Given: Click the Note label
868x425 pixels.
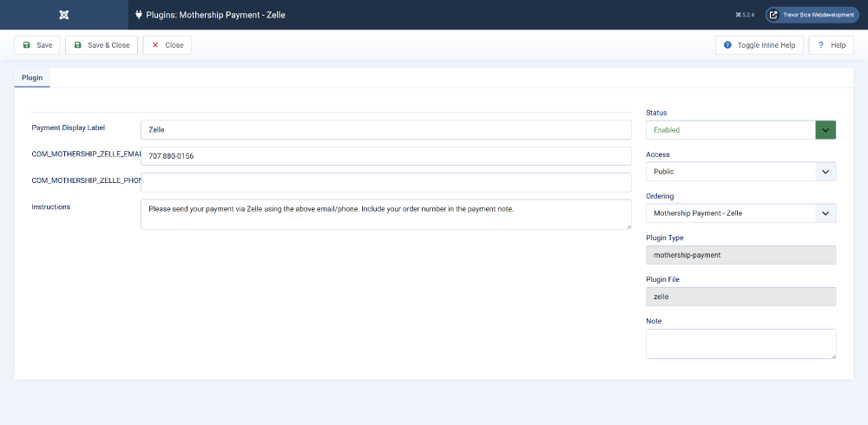Looking at the screenshot, I should click(654, 321).
